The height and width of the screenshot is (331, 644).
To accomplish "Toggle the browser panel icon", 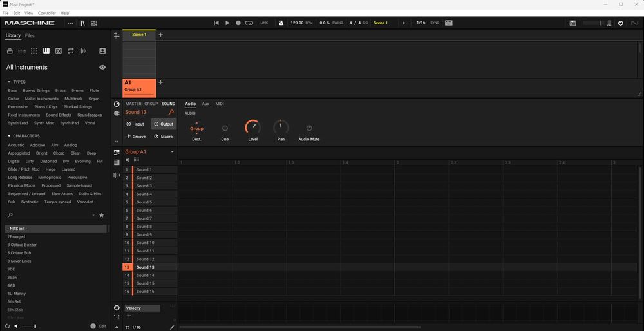I will tap(82, 23).
